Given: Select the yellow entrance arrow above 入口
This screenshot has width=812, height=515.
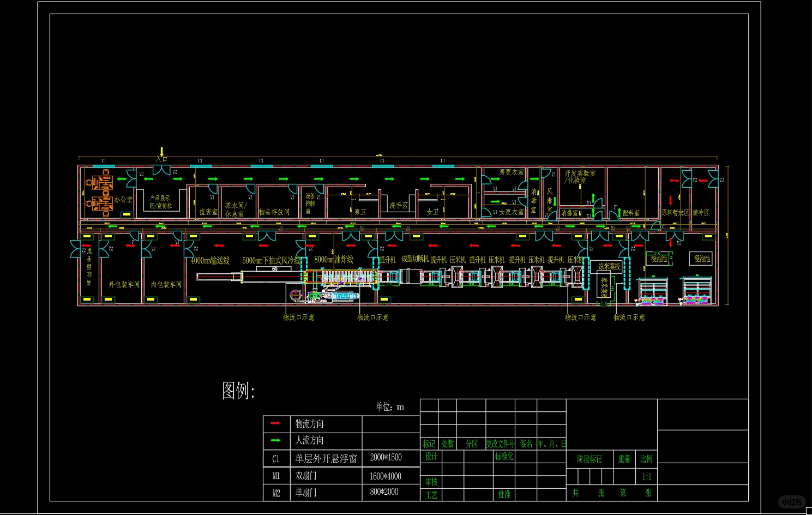Looking at the screenshot, I should click(x=161, y=152).
